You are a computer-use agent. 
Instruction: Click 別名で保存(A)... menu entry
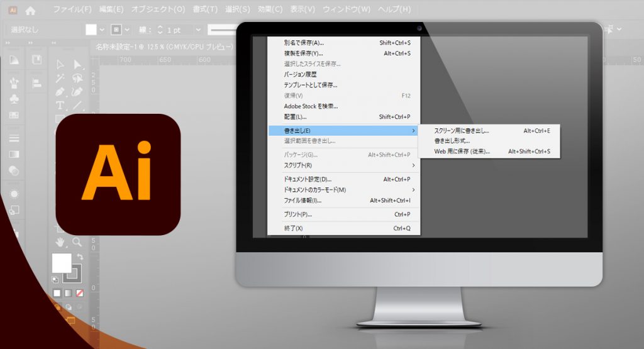(304, 43)
